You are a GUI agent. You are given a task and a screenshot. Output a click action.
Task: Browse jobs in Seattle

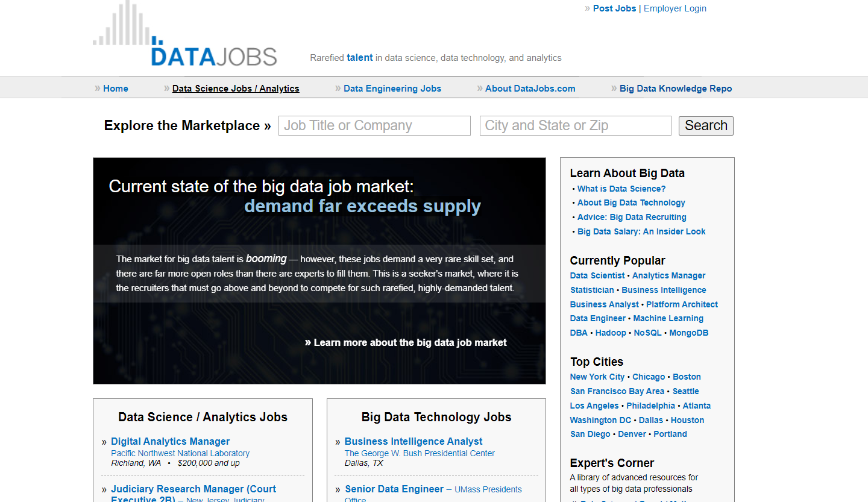click(685, 391)
